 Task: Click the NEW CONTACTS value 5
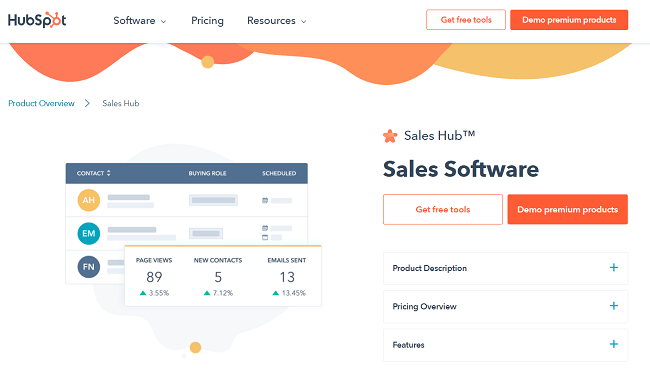(x=218, y=277)
